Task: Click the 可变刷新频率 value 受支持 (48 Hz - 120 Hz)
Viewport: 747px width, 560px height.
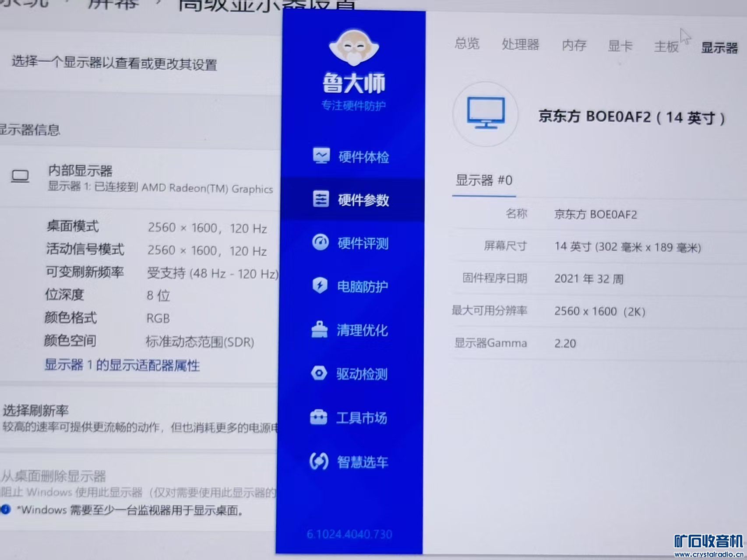Action: click(213, 273)
